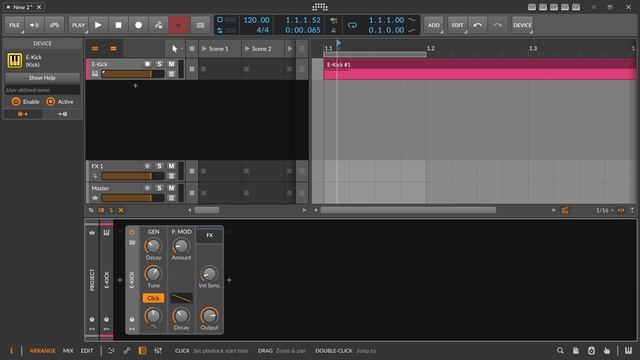Click the User-defined name field
The image size is (640, 360).
(42, 90)
